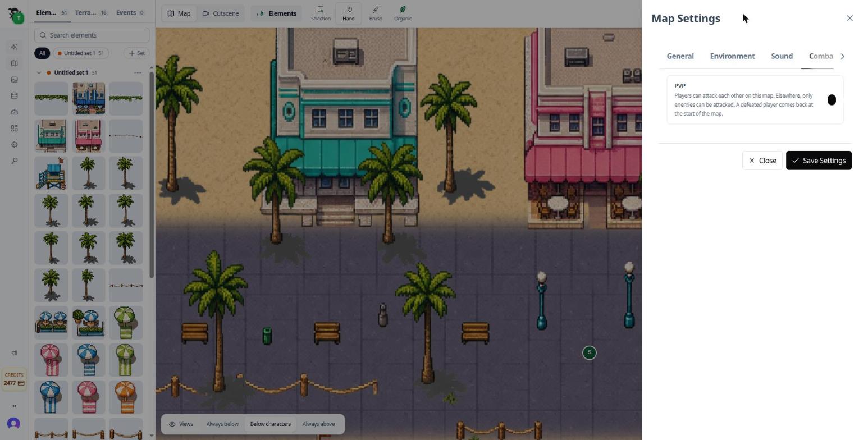
Task: Select the blue storefront building thumbnail
Action: pyautogui.click(x=89, y=99)
